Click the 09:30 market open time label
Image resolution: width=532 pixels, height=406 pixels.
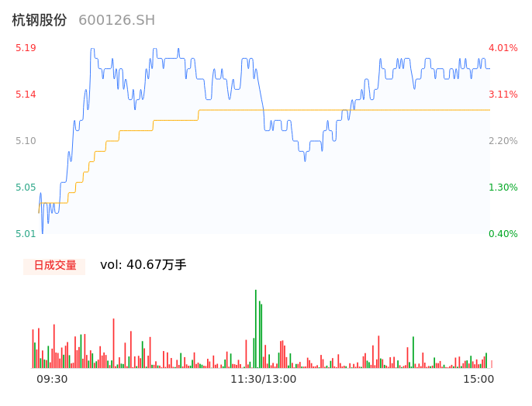click(52, 379)
